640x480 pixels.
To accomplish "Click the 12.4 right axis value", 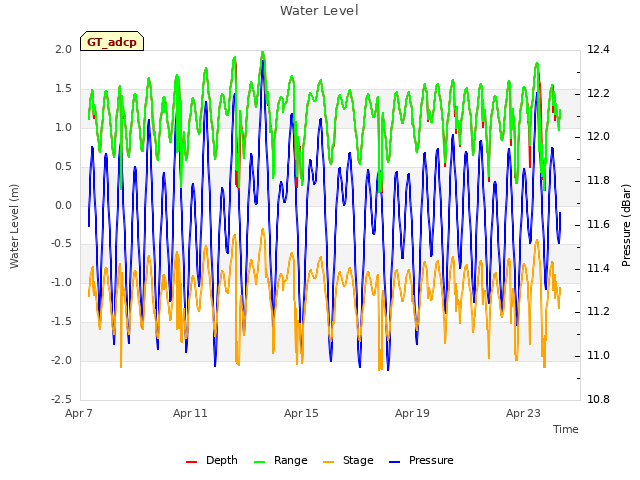I will click(x=598, y=49).
